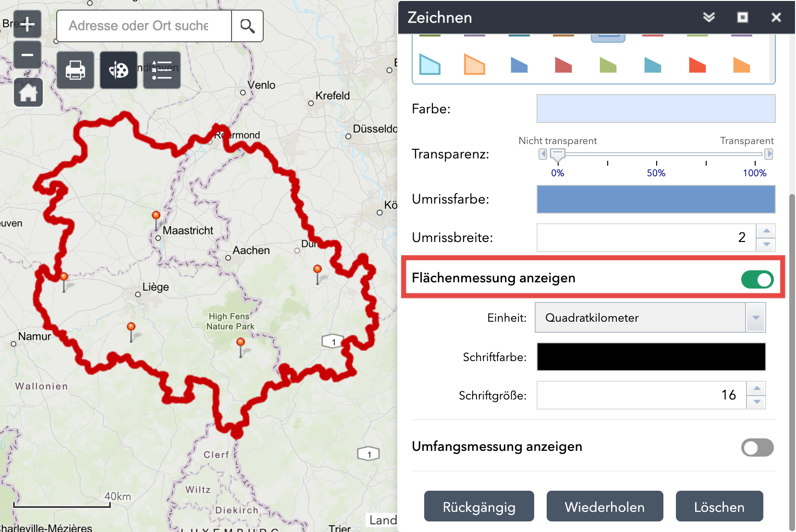Click the zoom out minus button
This screenshot has width=796, height=532.
pos(27,55)
